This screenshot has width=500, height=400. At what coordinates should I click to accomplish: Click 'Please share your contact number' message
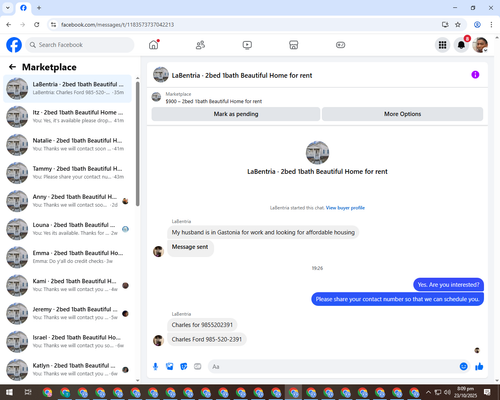(397, 299)
